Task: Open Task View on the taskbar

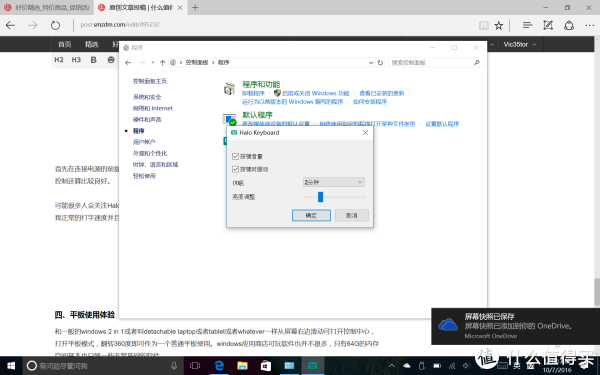Action: click(x=195, y=366)
